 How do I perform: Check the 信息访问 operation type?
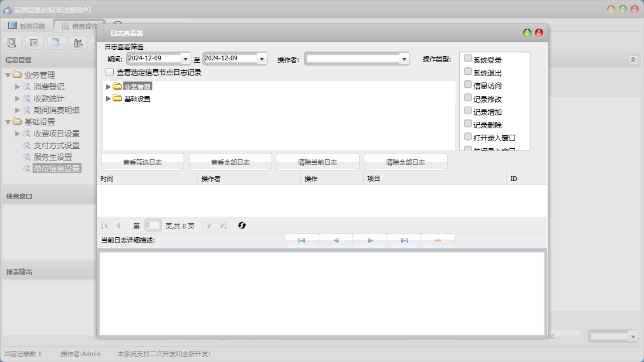point(468,84)
